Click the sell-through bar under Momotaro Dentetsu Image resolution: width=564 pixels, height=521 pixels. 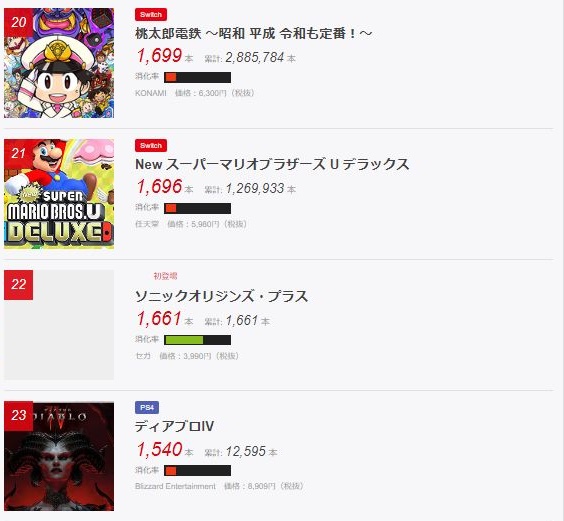(x=197, y=77)
